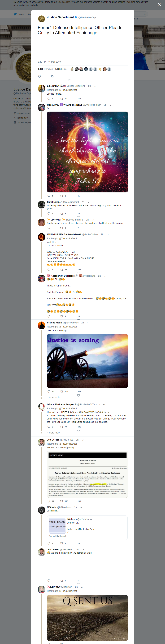View the 3,625 Retweets list
Viewport: 165px width, 644px height.
tap(45, 69)
